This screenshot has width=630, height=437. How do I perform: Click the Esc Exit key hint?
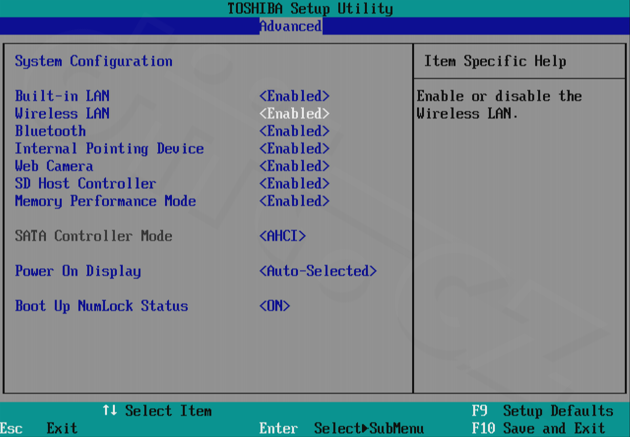pyautogui.click(x=39, y=428)
